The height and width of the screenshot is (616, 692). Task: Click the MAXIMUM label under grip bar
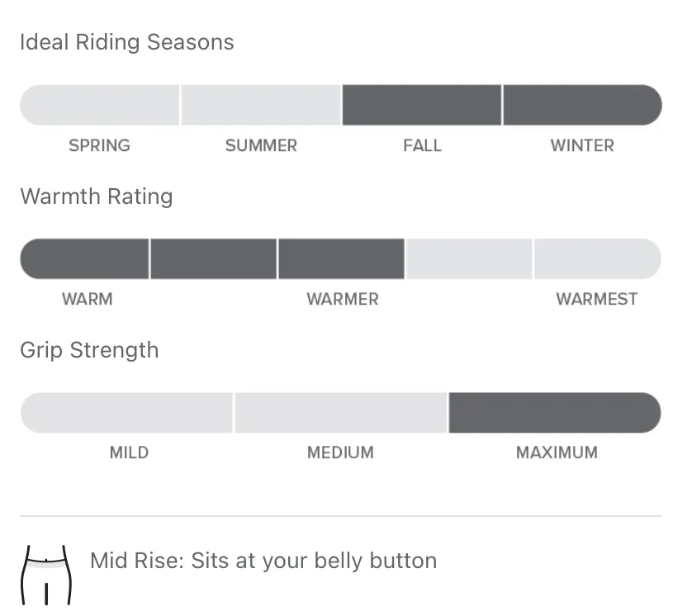point(557,453)
